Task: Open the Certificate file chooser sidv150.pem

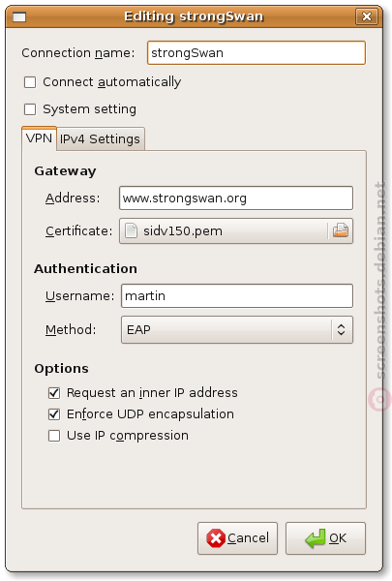Action: tap(236, 230)
